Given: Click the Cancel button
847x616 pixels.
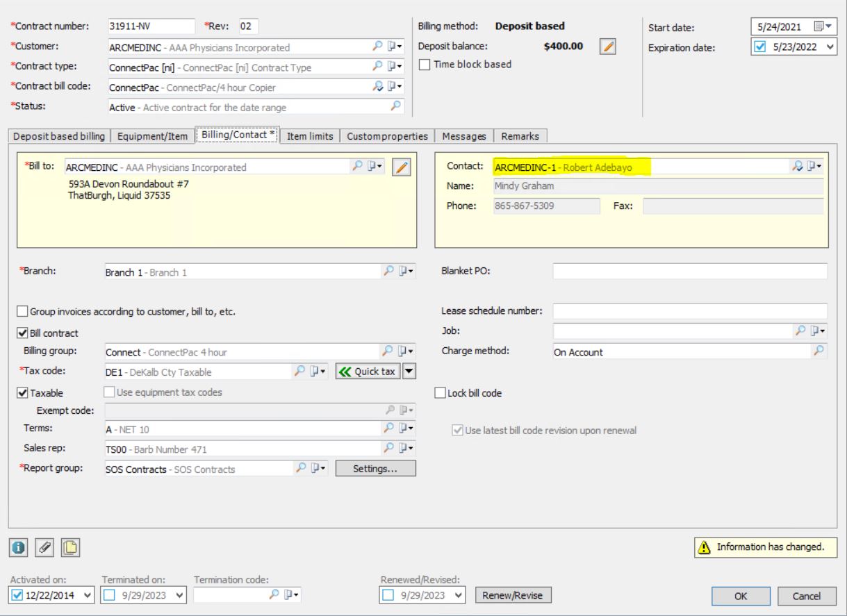Looking at the screenshot, I should (806, 596).
